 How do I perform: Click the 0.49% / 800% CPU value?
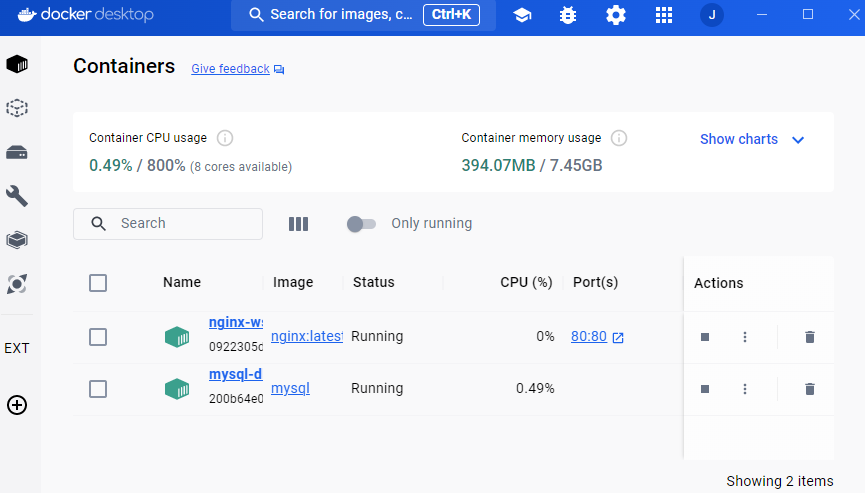[137, 165]
